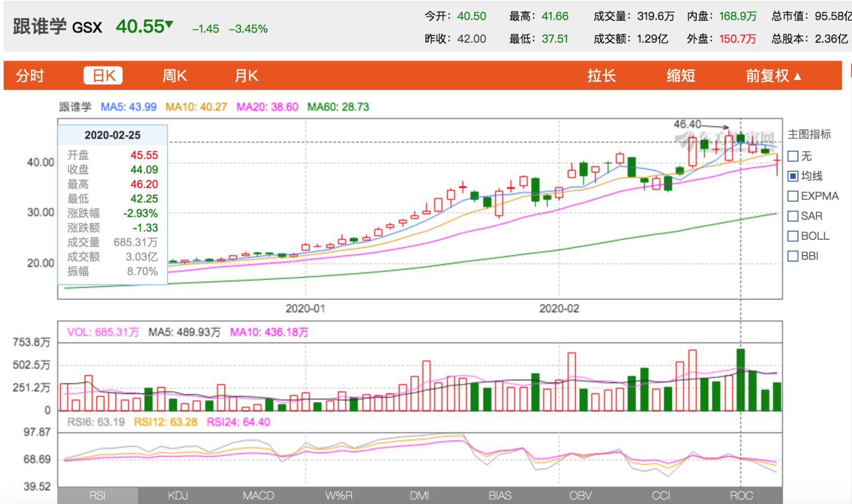Switch to the MACD indicator tab
Viewport: 852px width, 504px height.
(x=258, y=495)
